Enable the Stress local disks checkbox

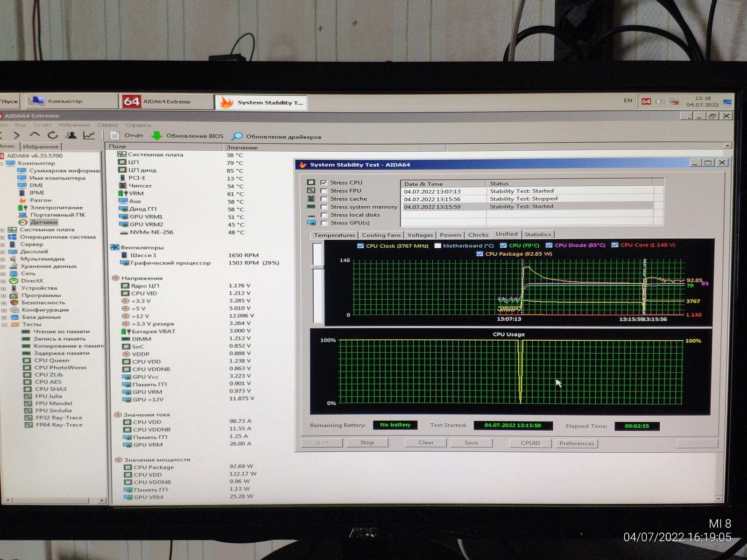pos(324,215)
